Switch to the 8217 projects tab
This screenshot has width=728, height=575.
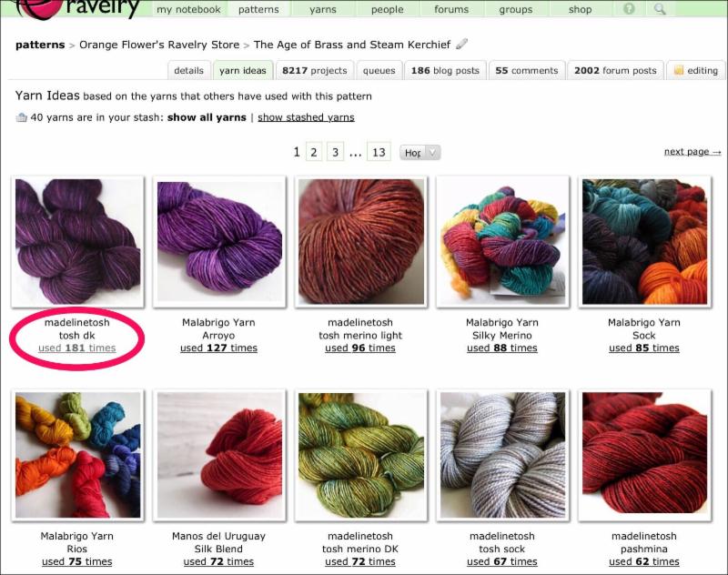tap(314, 71)
